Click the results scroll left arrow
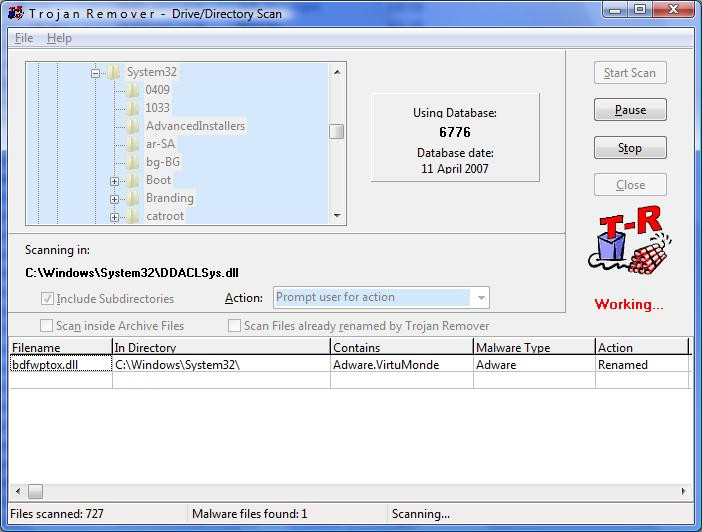702x532 pixels. pyautogui.click(x=18, y=491)
